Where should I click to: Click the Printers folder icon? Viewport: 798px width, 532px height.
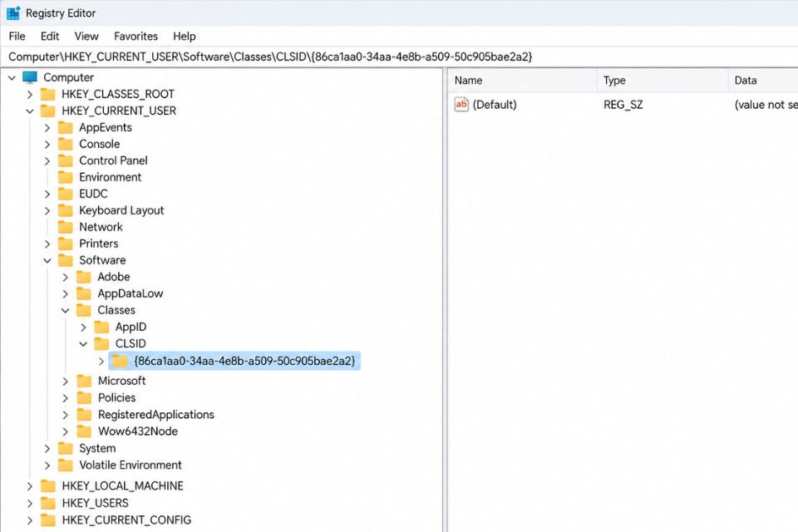65,244
